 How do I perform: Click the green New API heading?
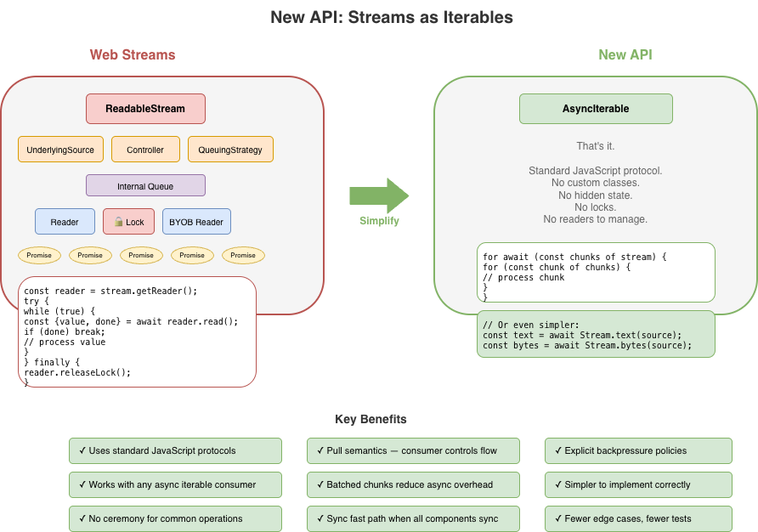625,55
